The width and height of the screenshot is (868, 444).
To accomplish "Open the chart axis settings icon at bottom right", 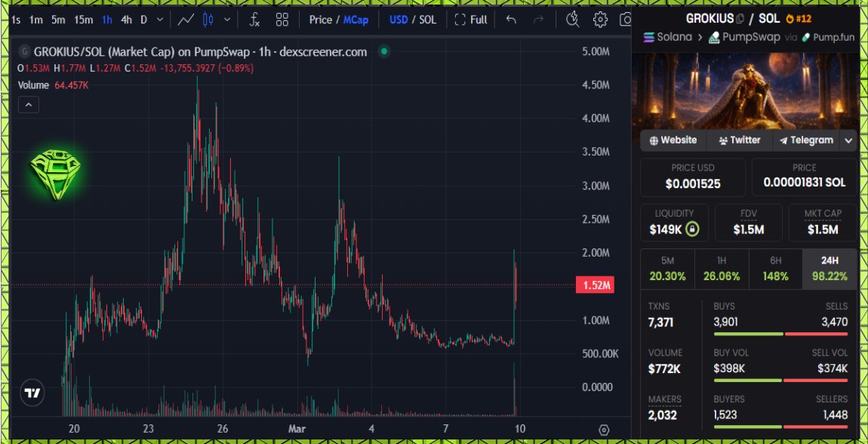I will [604, 430].
